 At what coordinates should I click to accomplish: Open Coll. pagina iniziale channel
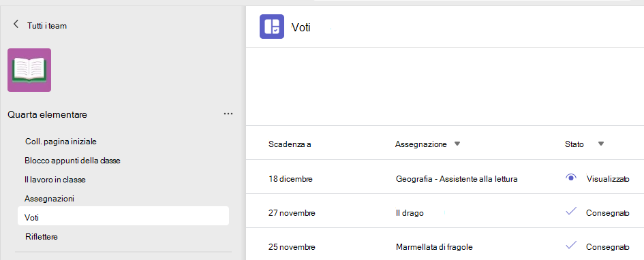click(61, 142)
